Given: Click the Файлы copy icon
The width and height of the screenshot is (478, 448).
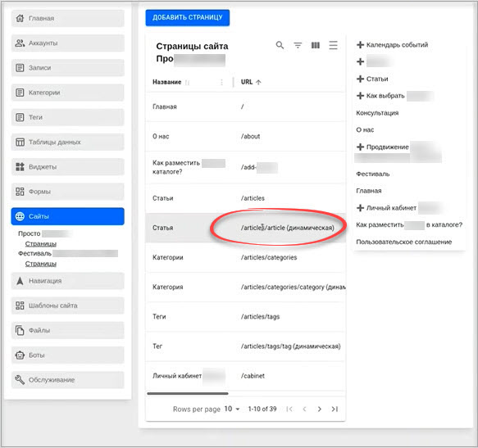Looking at the screenshot, I should tap(20, 330).
